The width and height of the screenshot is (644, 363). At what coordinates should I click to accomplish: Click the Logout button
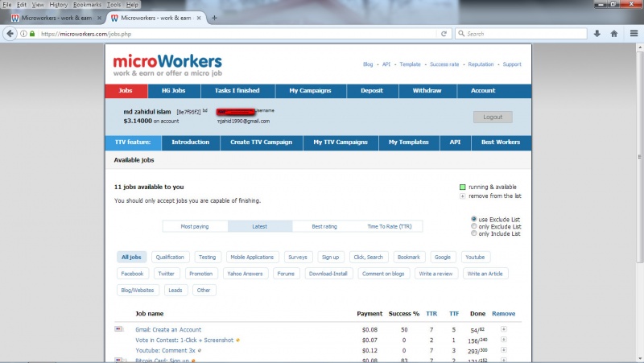(493, 117)
